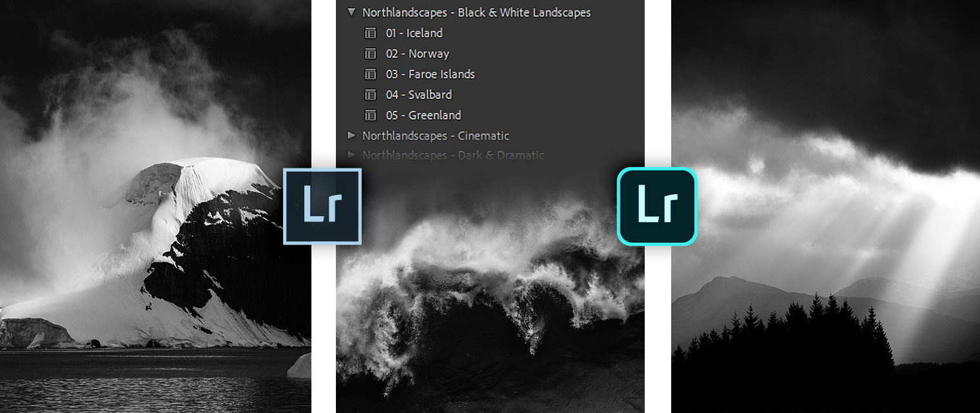Image resolution: width=980 pixels, height=413 pixels.
Task: Click the preset icon beside 04 - Svalbard
Action: pos(371,95)
